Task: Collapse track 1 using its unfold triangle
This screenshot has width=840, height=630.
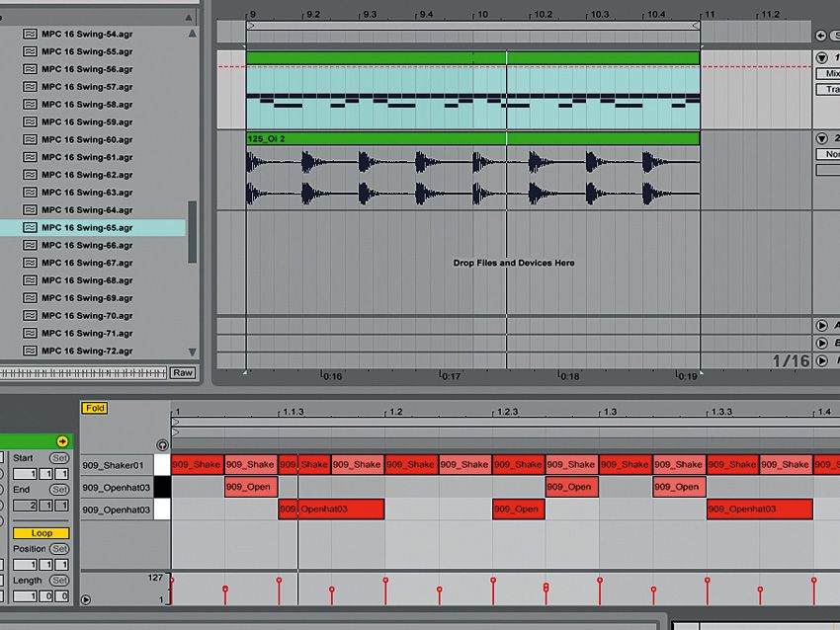Action: click(x=822, y=57)
